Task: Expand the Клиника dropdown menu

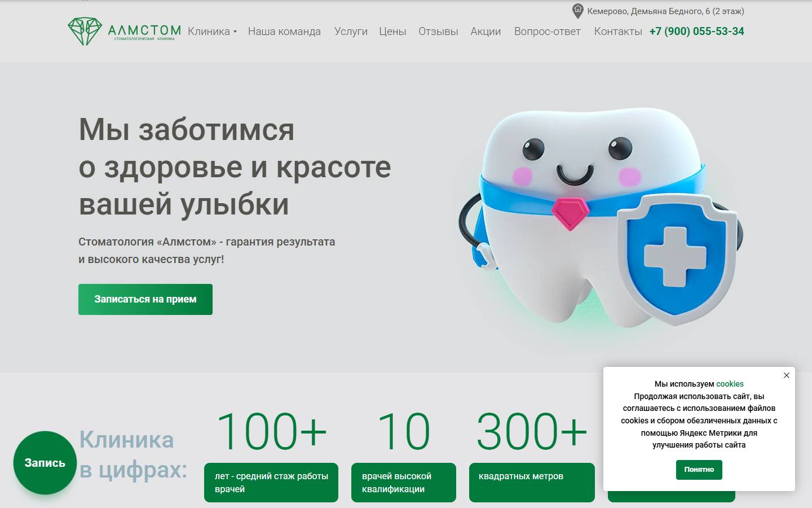Action: point(212,32)
